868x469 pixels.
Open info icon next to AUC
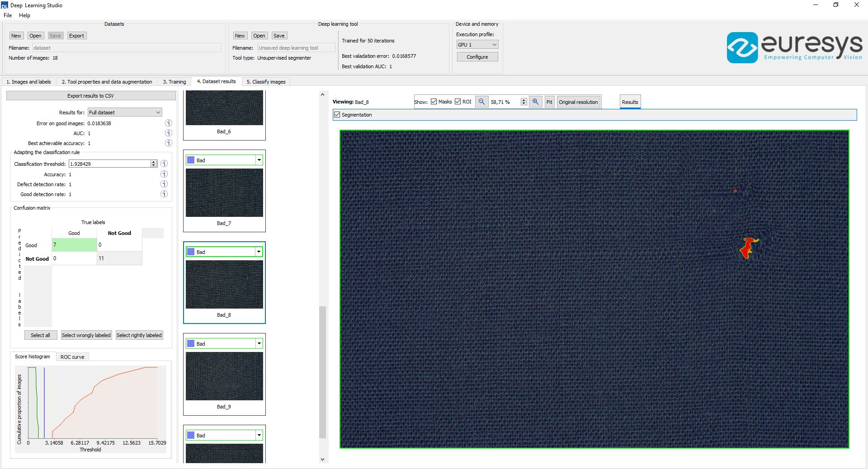tap(168, 133)
